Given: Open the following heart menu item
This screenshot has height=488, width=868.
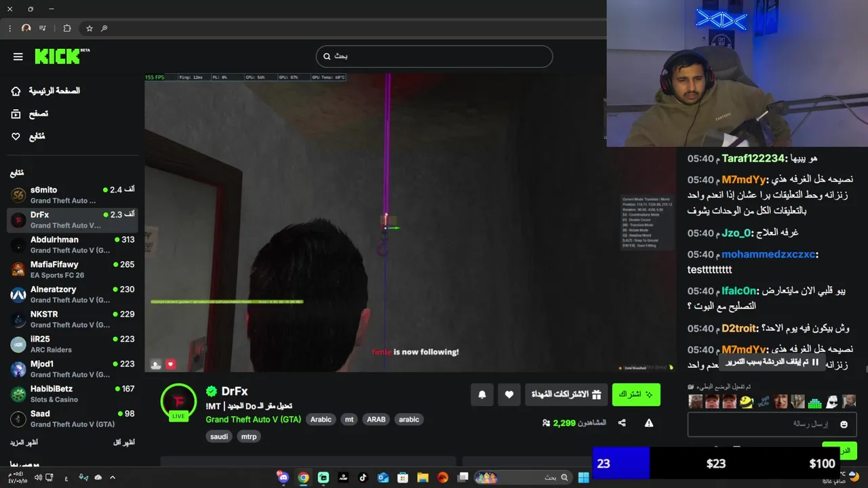Looking at the screenshot, I should tap(28, 136).
